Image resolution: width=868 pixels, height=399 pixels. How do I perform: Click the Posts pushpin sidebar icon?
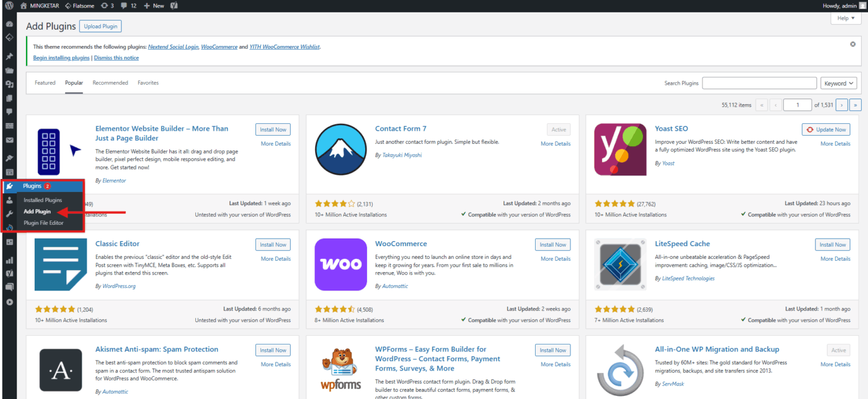(x=9, y=56)
